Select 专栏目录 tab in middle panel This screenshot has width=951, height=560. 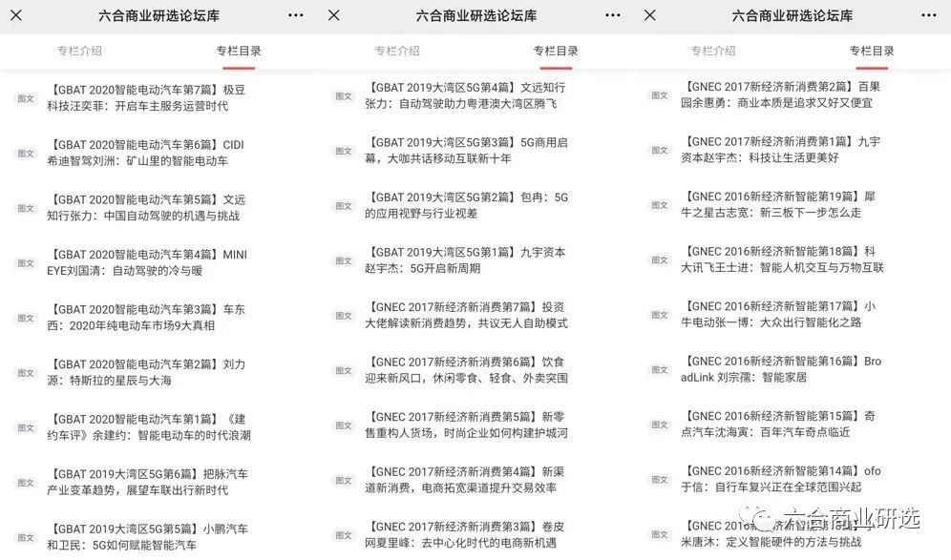tap(556, 51)
